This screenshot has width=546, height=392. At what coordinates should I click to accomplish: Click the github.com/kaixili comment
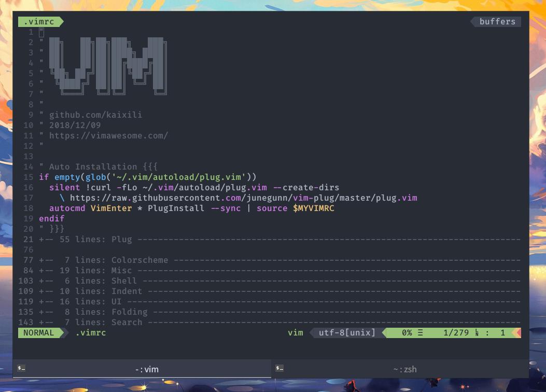tap(95, 115)
